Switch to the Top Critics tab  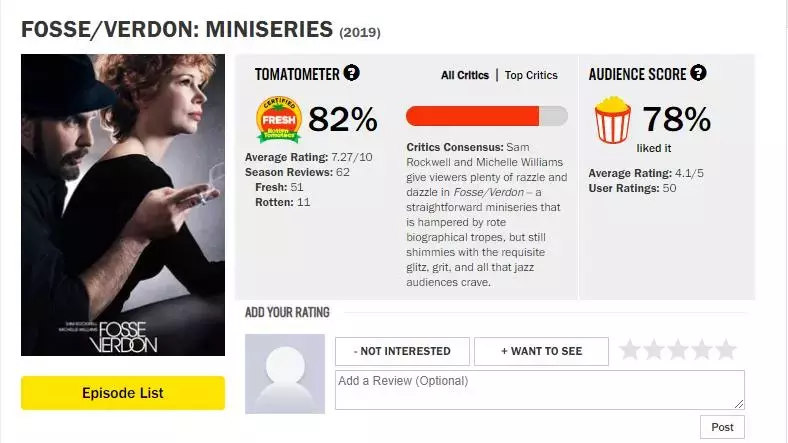coord(531,75)
